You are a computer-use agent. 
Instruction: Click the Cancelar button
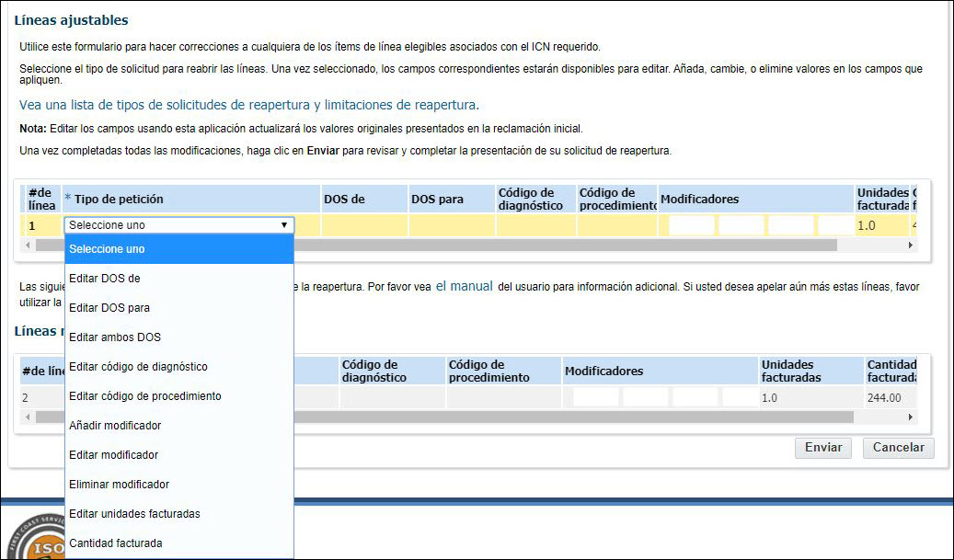coord(899,448)
